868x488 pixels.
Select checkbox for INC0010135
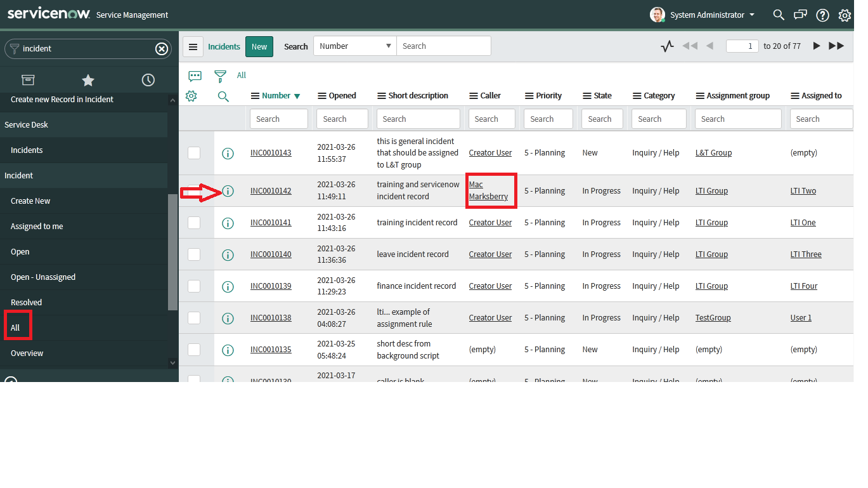pos(194,349)
